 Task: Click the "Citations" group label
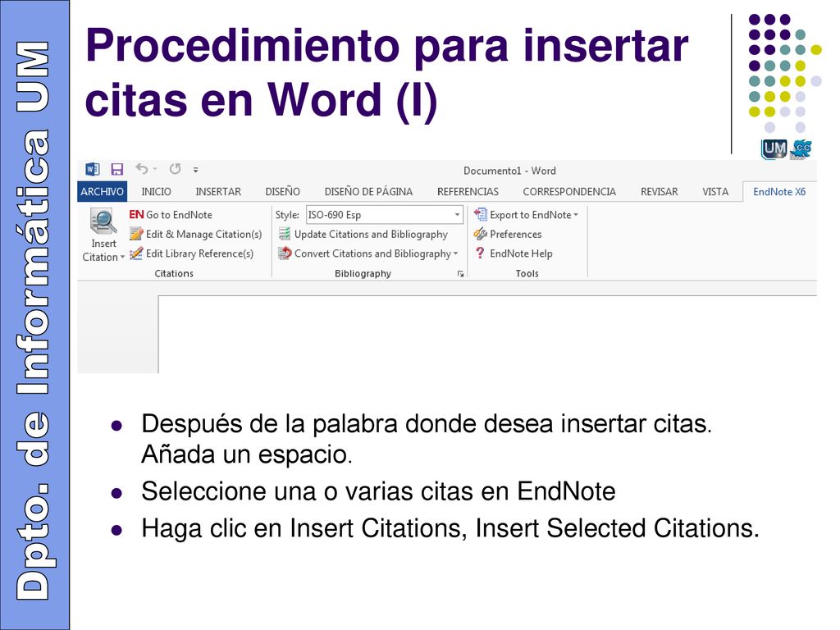[x=174, y=273]
